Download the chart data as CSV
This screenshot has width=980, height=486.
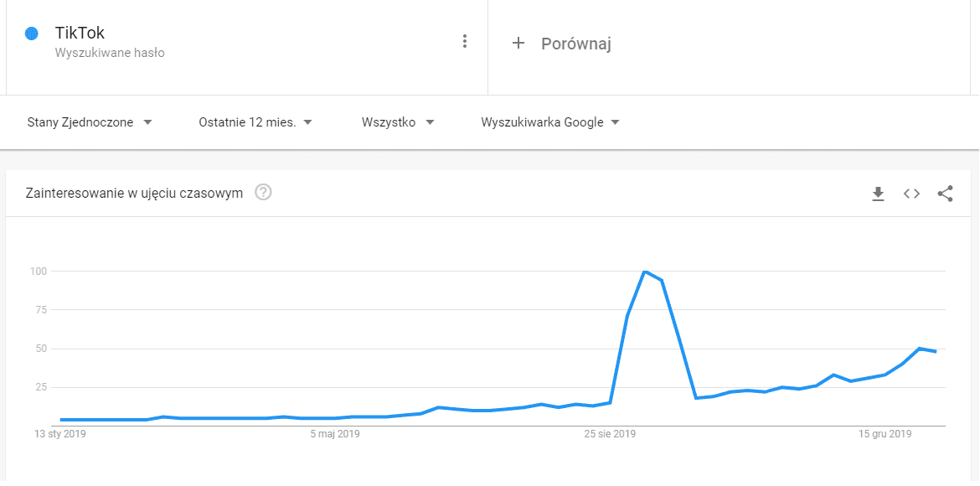click(878, 194)
